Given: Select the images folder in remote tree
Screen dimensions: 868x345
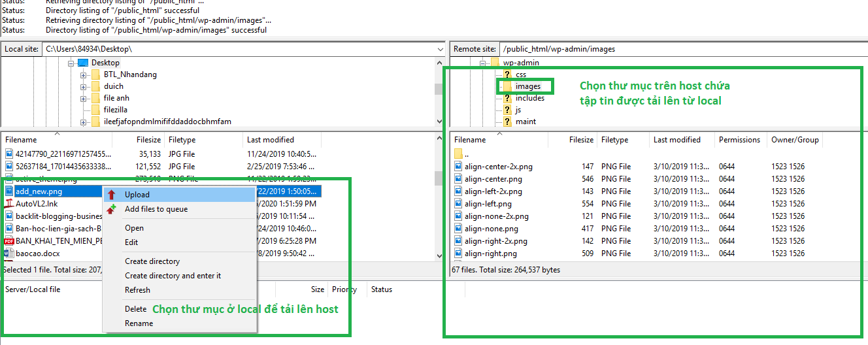Looking at the screenshot, I should [527, 86].
